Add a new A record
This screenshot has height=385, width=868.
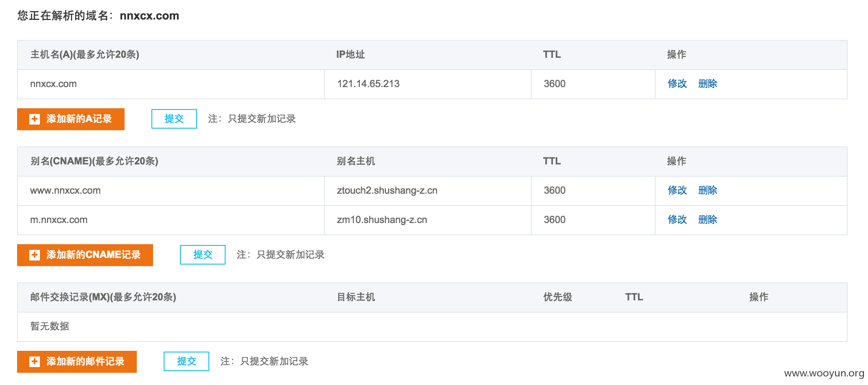(x=71, y=119)
